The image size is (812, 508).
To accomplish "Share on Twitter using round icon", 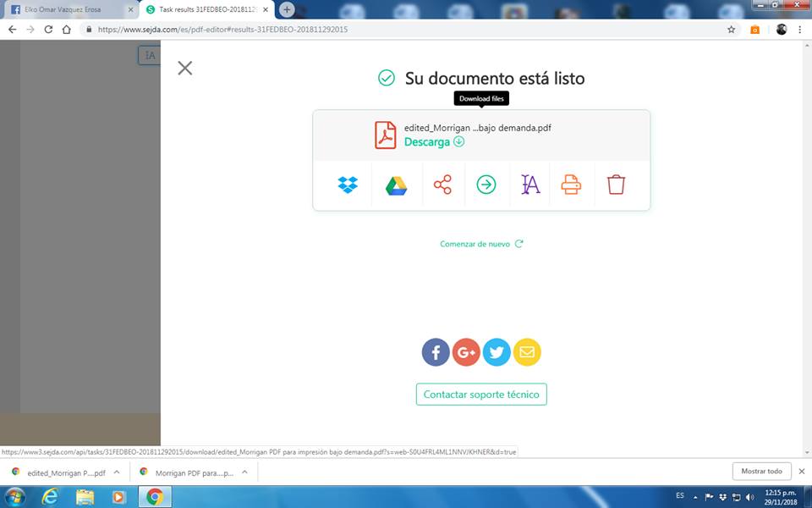I will tap(497, 352).
